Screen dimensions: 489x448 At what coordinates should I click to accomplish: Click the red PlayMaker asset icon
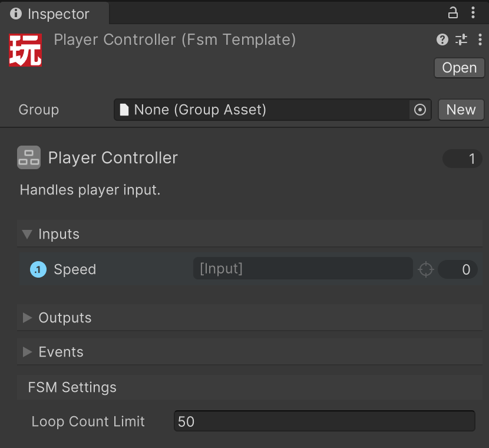25,50
